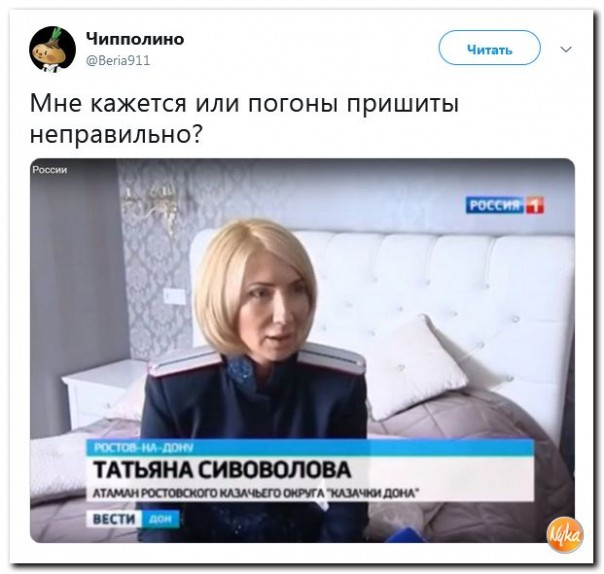The width and height of the screenshot is (604, 574).
Task: Click the России label in image corner
Action: [50, 170]
